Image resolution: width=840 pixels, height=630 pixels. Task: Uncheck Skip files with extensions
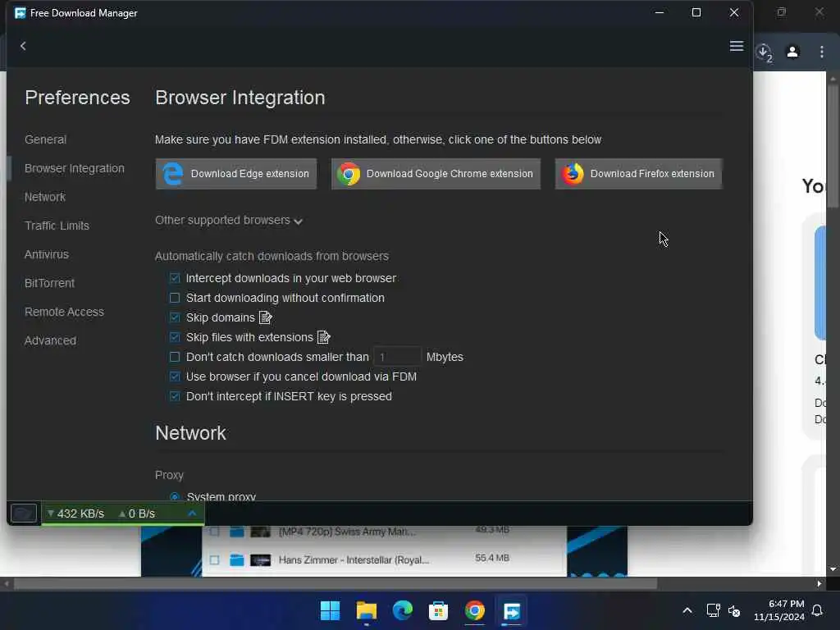click(175, 337)
